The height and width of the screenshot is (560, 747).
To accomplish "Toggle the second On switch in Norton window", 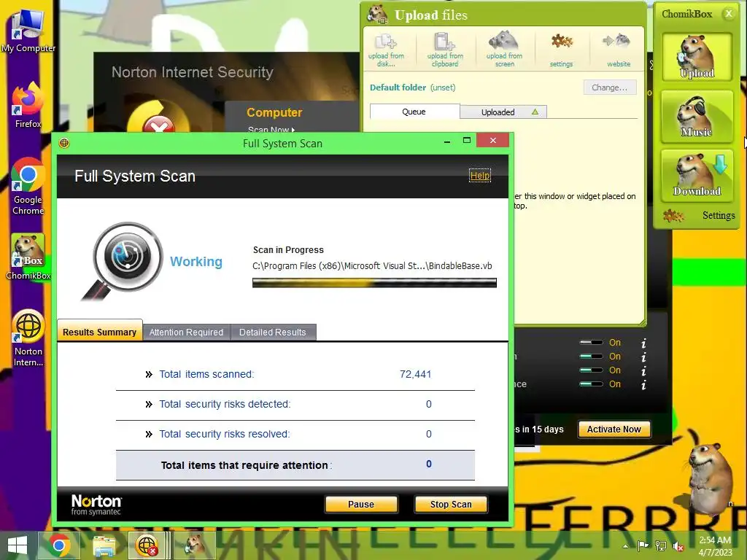I will [x=591, y=356].
